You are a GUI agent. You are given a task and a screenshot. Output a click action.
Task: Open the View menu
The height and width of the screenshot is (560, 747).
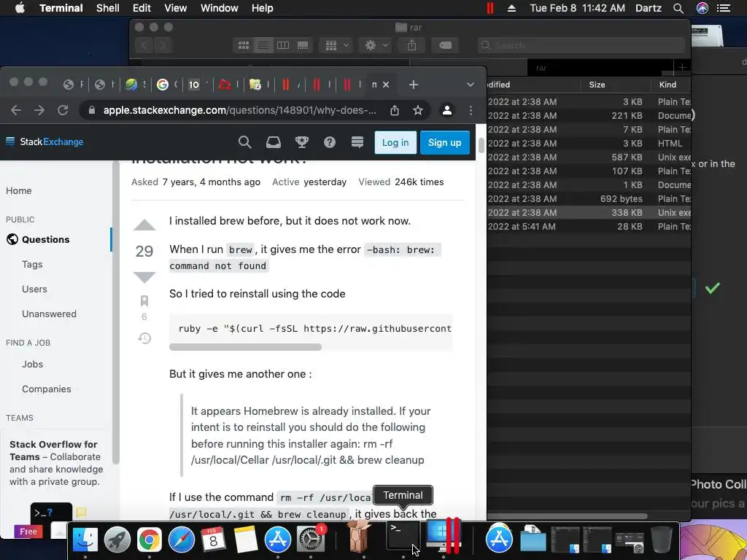[175, 8]
